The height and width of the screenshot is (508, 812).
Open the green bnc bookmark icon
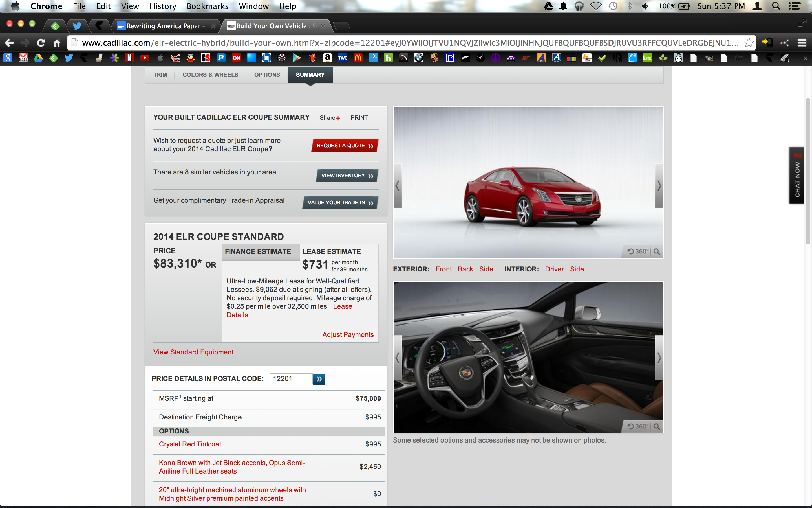[648, 58]
